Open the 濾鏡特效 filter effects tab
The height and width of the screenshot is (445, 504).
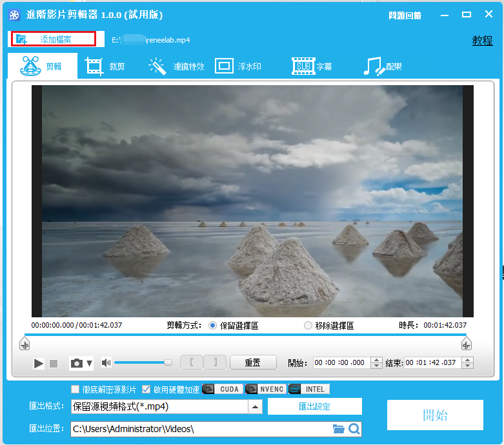[x=176, y=66]
